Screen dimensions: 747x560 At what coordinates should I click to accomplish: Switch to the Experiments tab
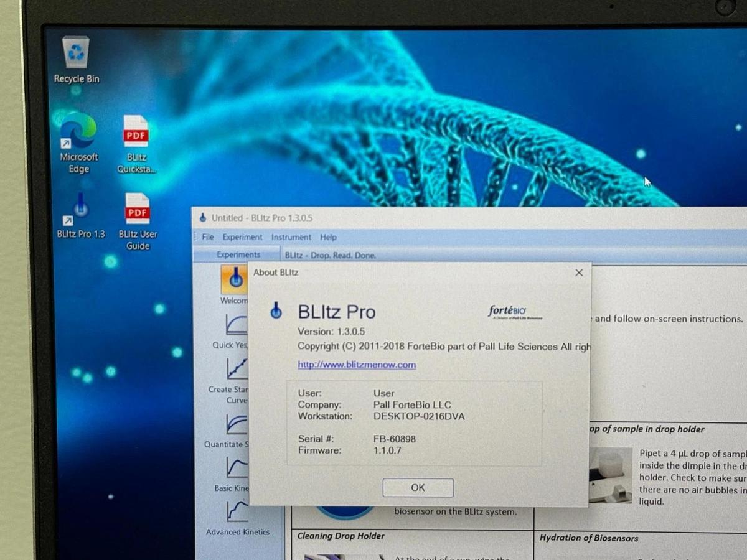tap(238, 254)
